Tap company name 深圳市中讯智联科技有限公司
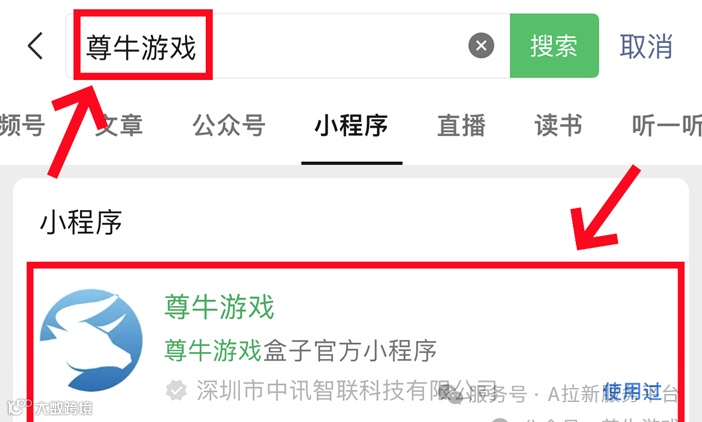Viewport: 702px width, 422px height. point(347,391)
